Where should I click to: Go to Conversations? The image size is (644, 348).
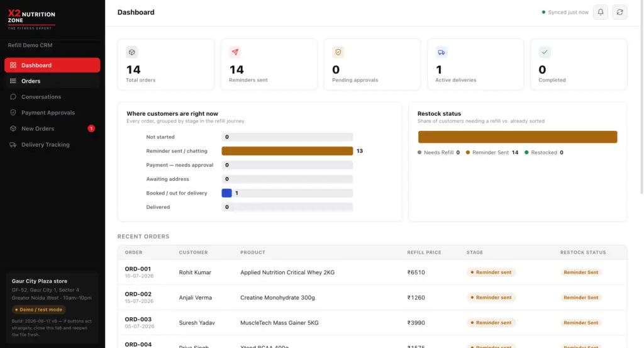coord(52,96)
